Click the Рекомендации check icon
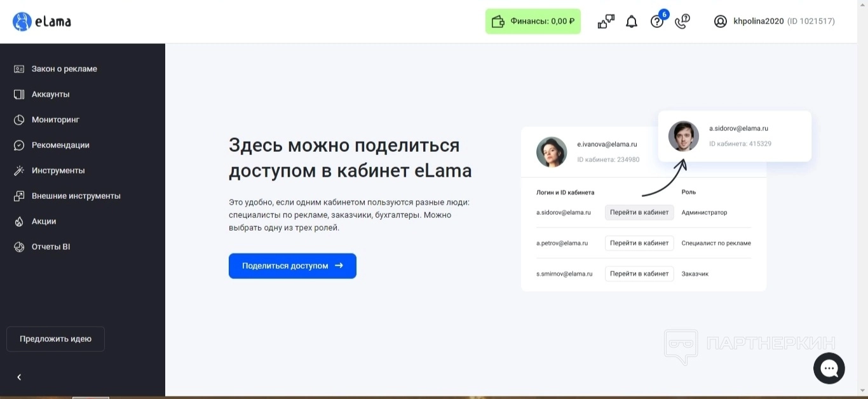The width and height of the screenshot is (868, 399). click(19, 145)
